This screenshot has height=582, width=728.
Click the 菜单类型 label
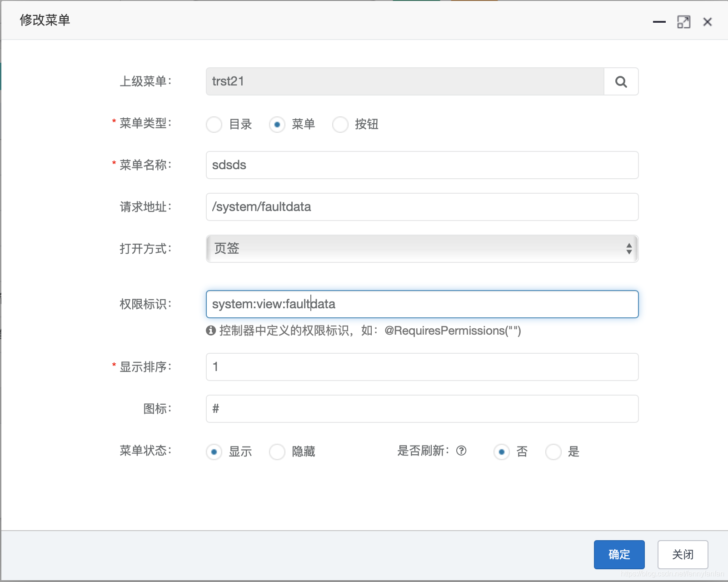(145, 123)
